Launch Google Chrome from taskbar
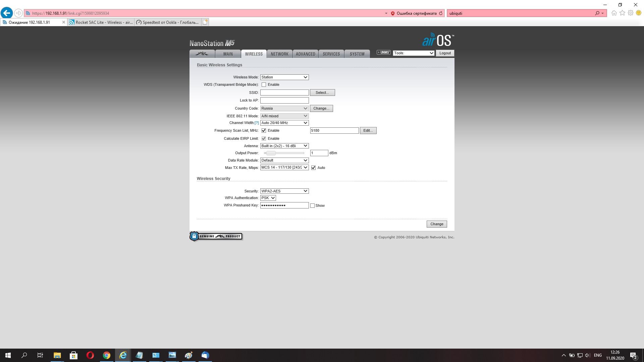 click(x=106, y=355)
